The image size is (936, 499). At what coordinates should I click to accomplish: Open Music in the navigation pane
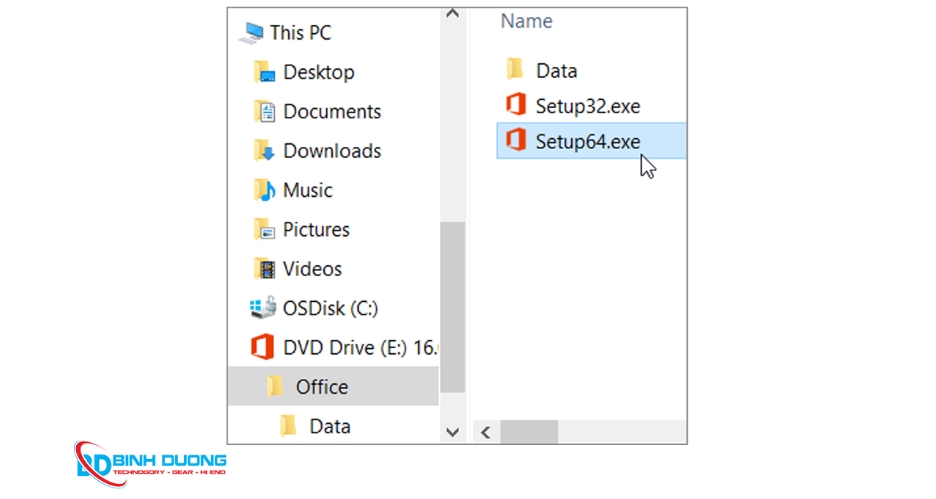pos(307,190)
